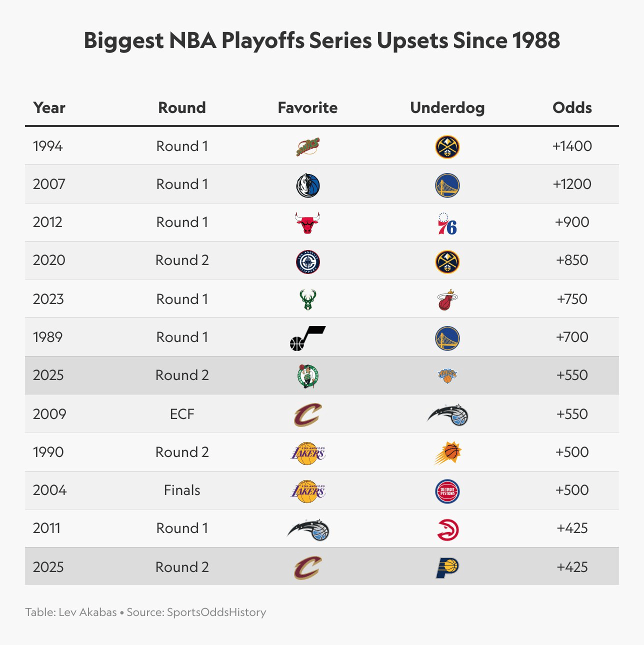644x645 pixels.
Task: Select the Clippers logo in the 2020 row
Action: pyautogui.click(x=307, y=261)
